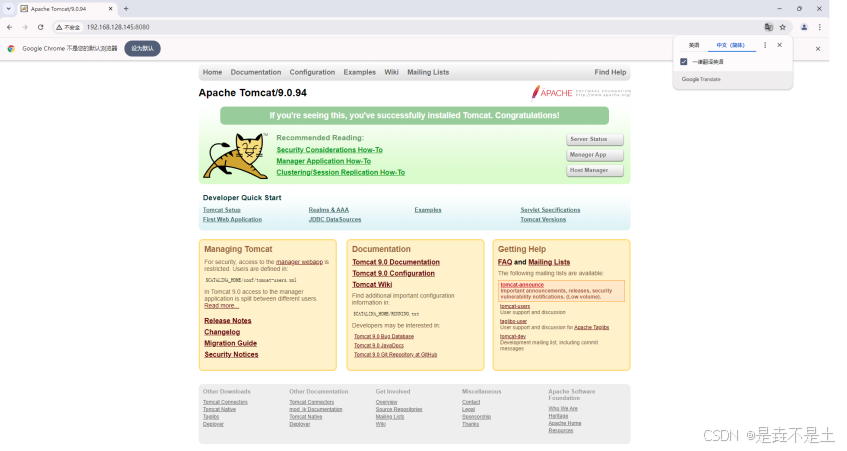Open the Apache Taglibs link
Screen dimensions: 847x451
tap(591, 327)
